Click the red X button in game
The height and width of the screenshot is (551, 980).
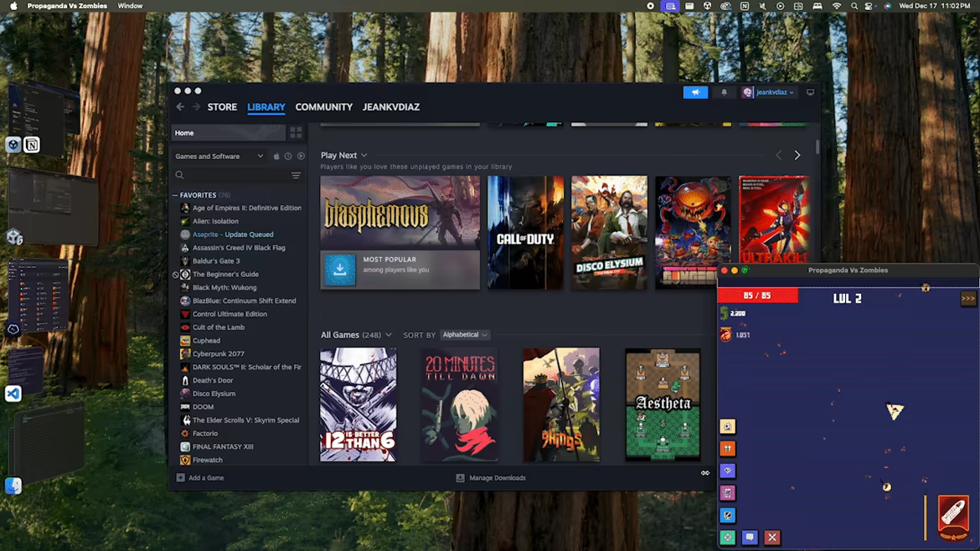(772, 538)
